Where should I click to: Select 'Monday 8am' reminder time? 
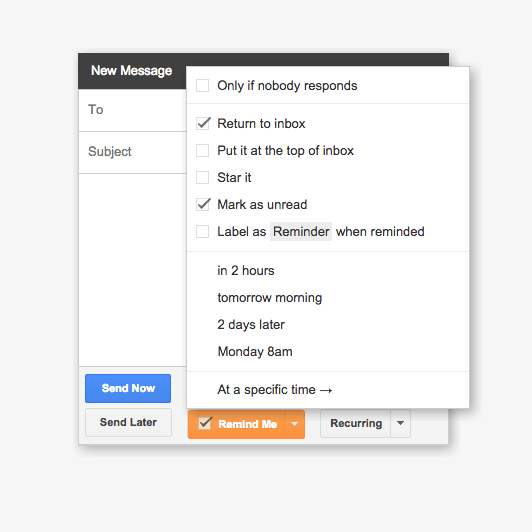pos(255,352)
